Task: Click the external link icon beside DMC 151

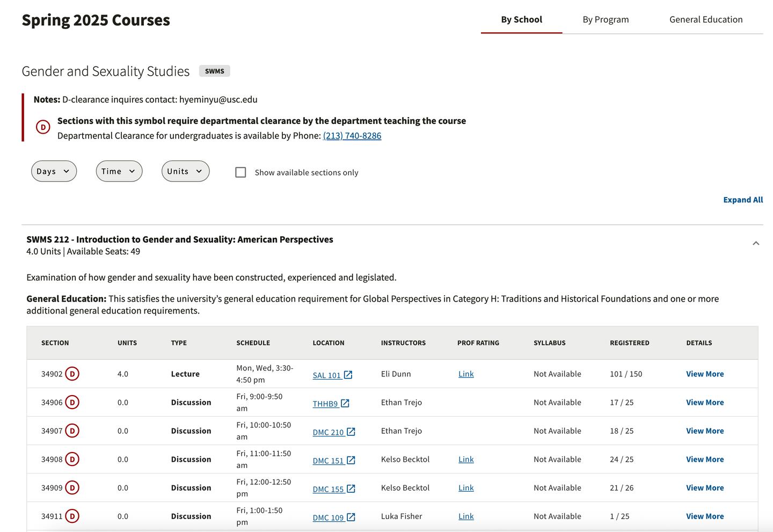Action: tap(351, 460)
